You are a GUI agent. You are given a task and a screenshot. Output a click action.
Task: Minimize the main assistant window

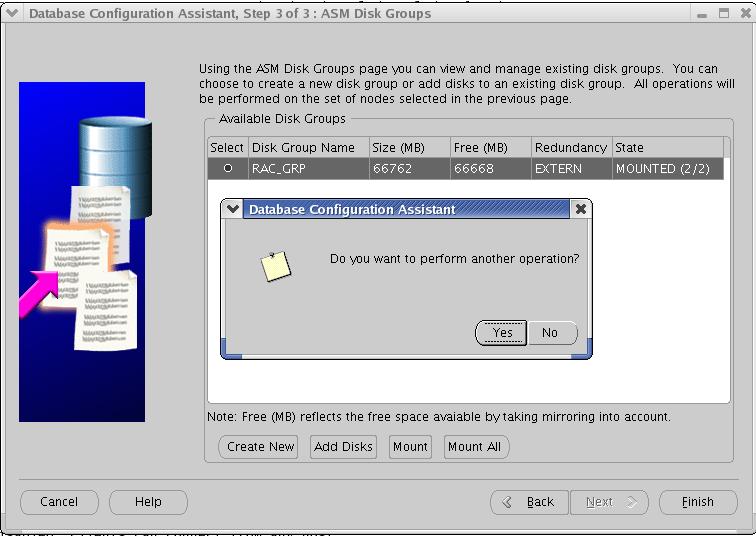click(701, 13)
